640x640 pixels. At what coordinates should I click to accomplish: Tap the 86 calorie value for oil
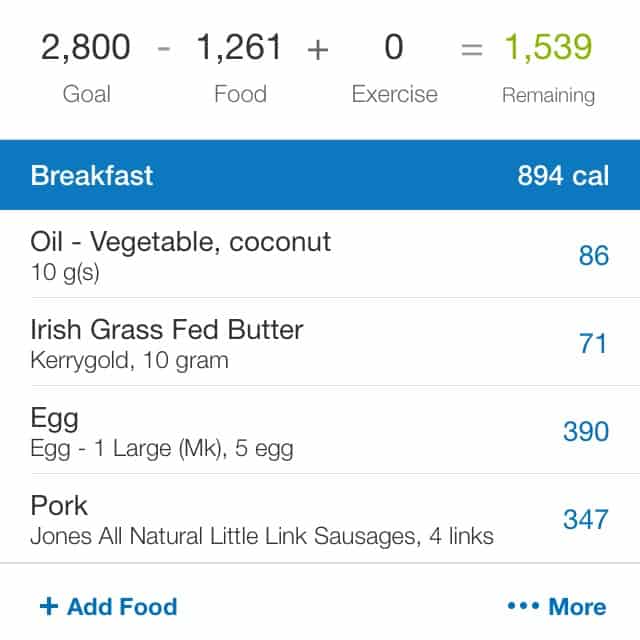point(594,256)
